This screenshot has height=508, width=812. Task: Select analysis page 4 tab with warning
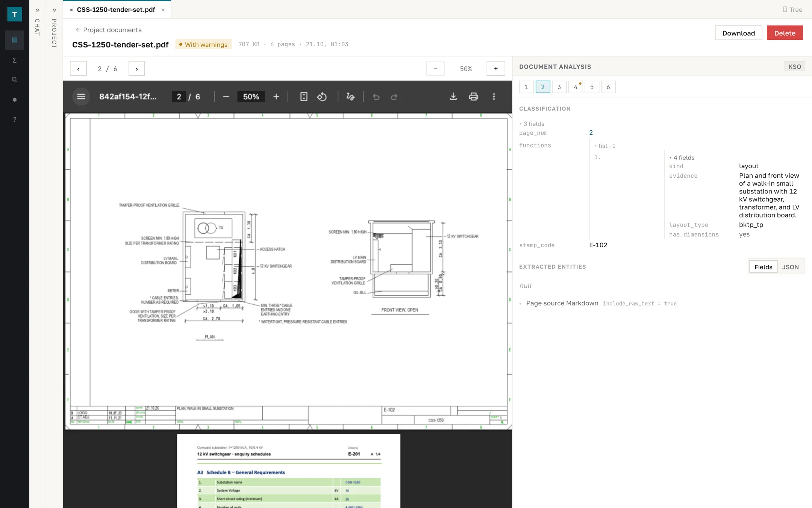(x=576, y=87)
